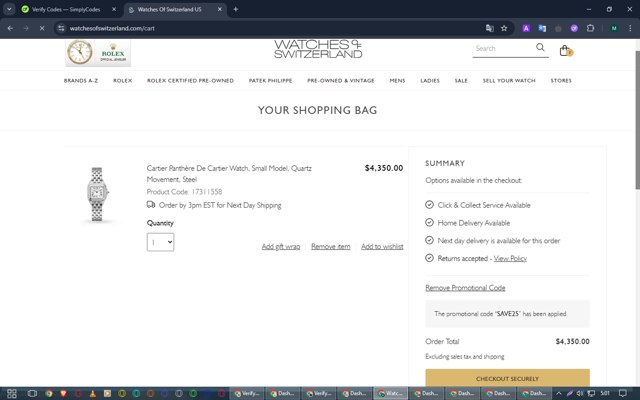Viewport: 640px width, 400px height.
Task: Click Checkout Securely button
Action: point(507,378)
